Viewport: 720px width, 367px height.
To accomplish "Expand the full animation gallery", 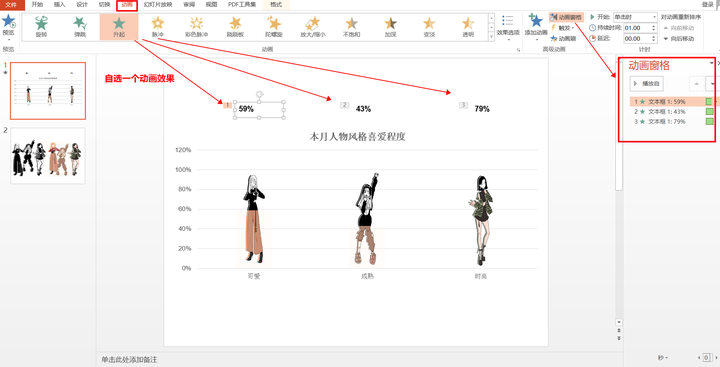I will pyautogui.click(x=491, y=36).
